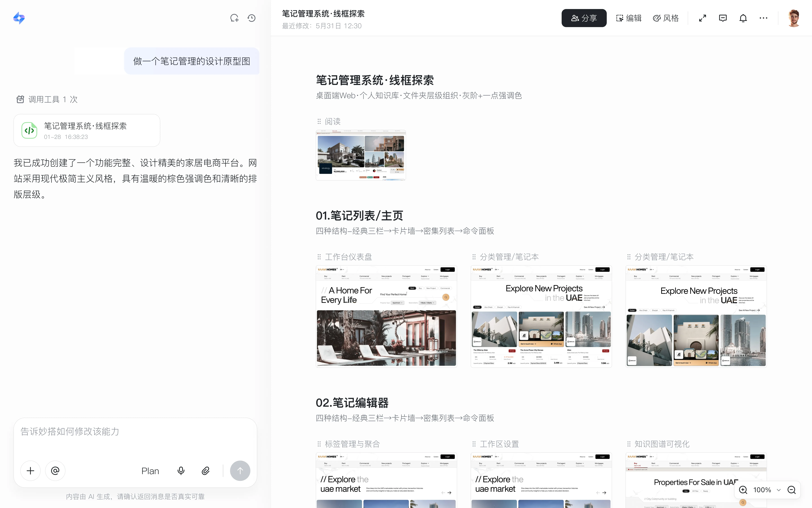Open the more options ellipsis menu
812x508 pixels.
[x=763, y=18]
